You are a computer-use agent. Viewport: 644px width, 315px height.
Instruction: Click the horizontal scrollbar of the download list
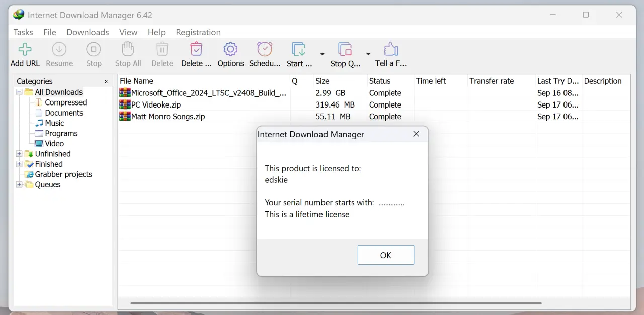point(336,303)
